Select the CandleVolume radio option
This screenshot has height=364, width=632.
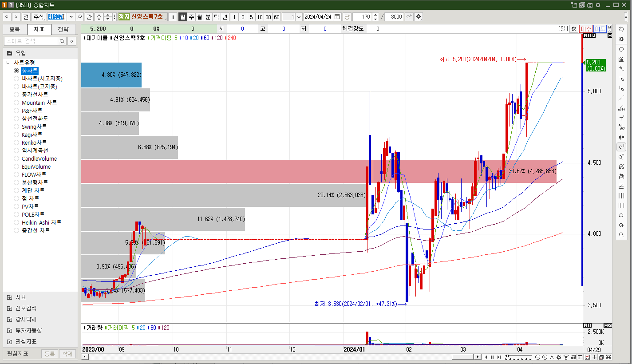point(16,158)
